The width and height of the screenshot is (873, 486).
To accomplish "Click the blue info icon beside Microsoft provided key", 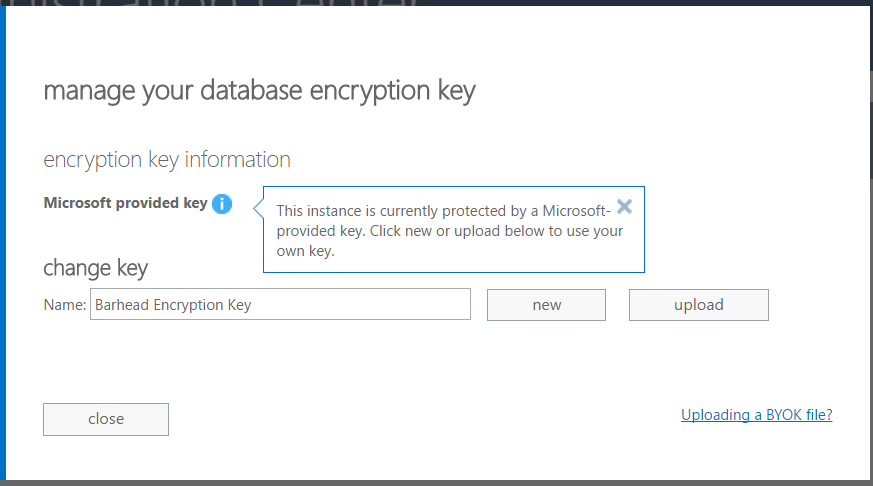I will coord(222,204).
